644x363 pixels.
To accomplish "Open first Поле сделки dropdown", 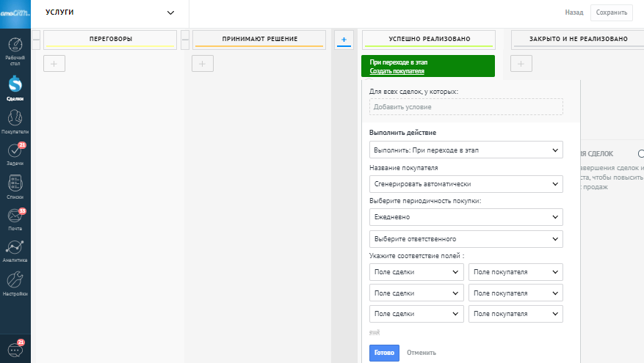I will [416, 272].
